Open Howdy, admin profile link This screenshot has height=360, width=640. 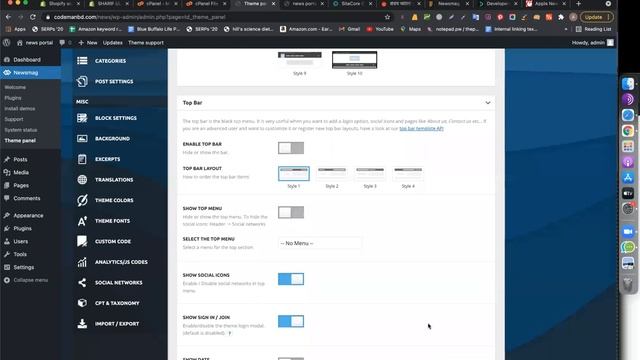pos(593,42)
